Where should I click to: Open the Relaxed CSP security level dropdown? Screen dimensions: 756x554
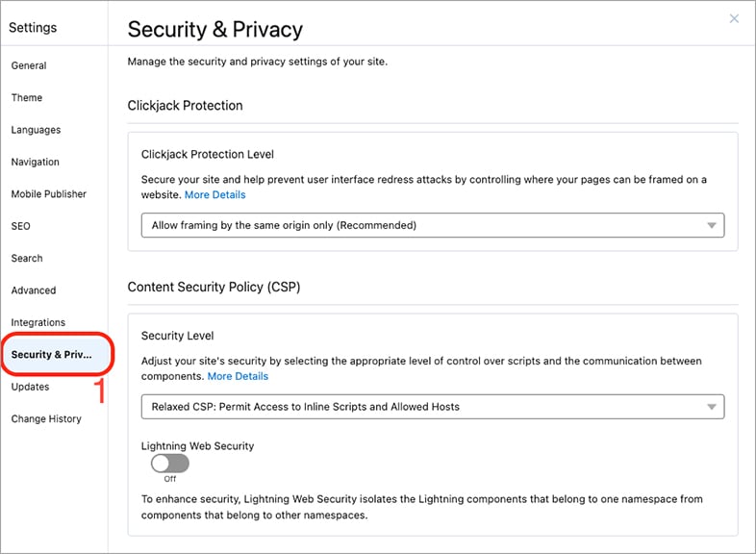(x=433, y=407)
